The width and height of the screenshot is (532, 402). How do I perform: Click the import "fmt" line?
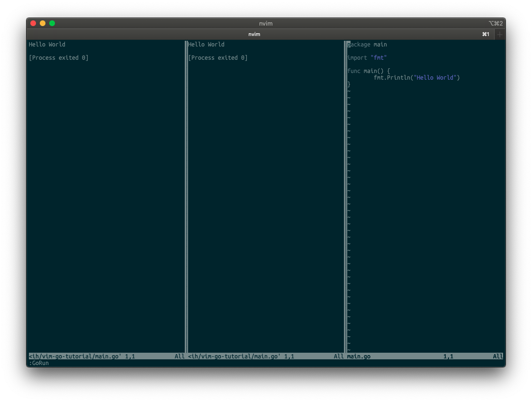pyautogui.click(x=367, y=58)
